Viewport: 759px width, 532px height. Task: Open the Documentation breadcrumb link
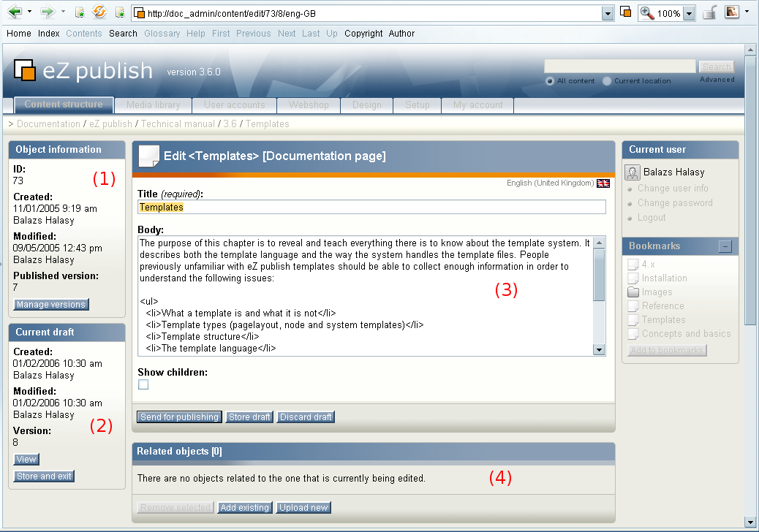point(48,123)
